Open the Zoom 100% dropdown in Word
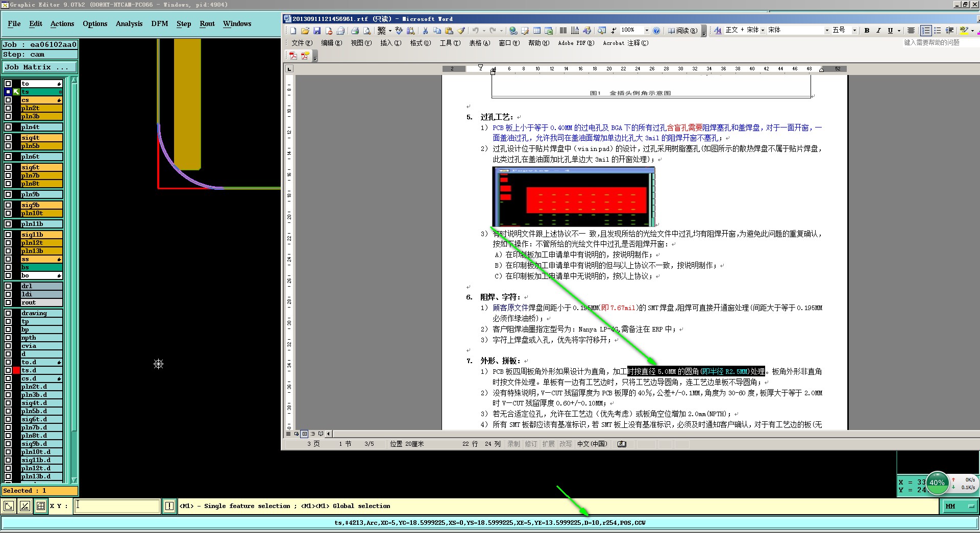This screenshot has height=533, width=980. tap(647, 31)
